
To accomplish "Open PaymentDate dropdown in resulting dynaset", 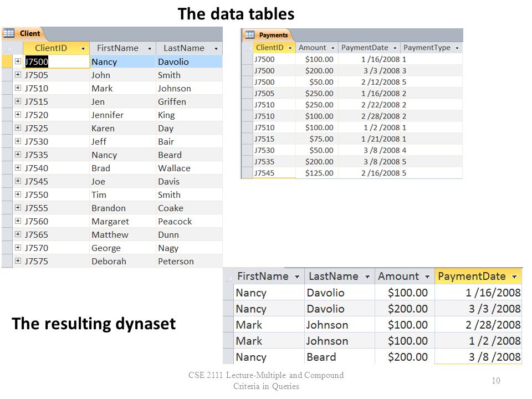I will (x=514, y=277).
